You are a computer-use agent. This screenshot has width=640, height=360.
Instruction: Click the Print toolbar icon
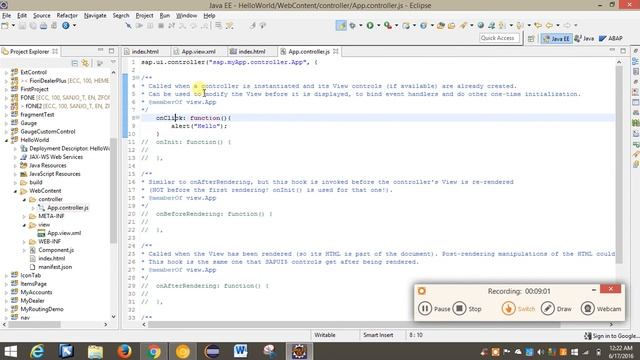pyautogui.click(x=43, y=26)
